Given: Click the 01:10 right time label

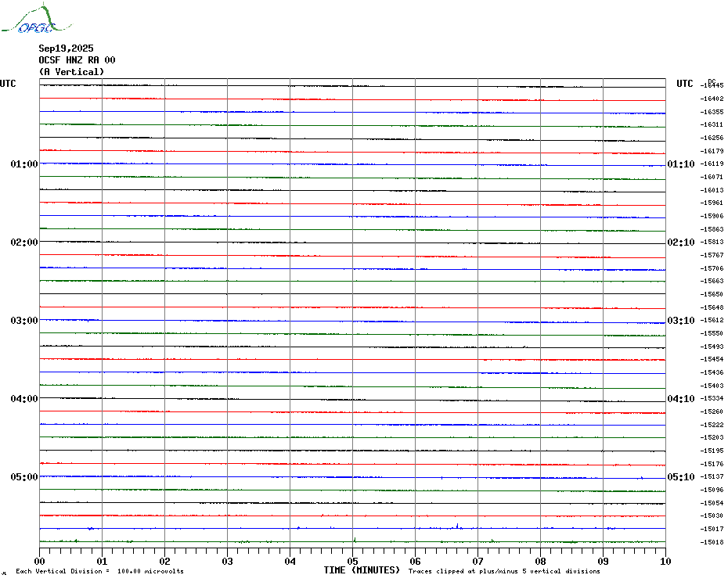Looking at the screenshot, I should pos(681,163).
